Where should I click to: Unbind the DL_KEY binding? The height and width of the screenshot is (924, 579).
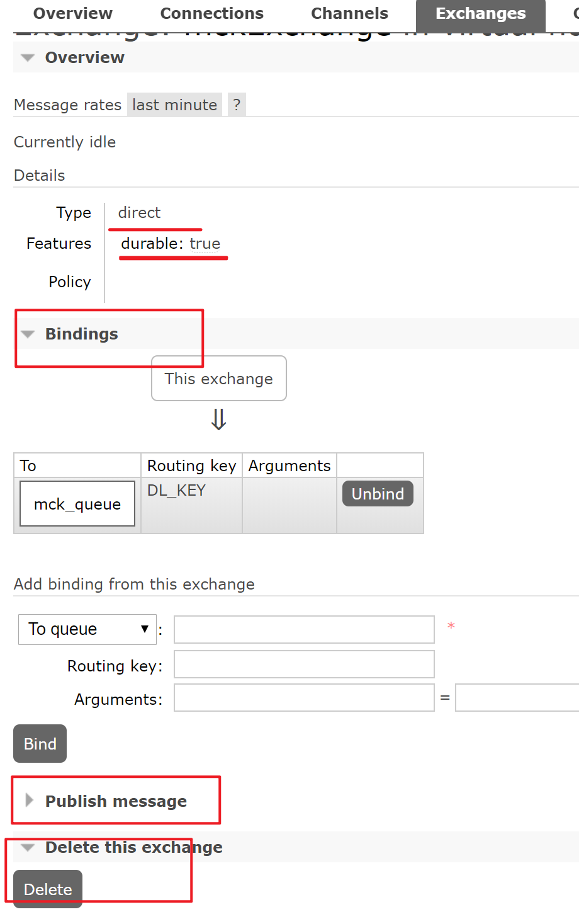coord(378,494)
